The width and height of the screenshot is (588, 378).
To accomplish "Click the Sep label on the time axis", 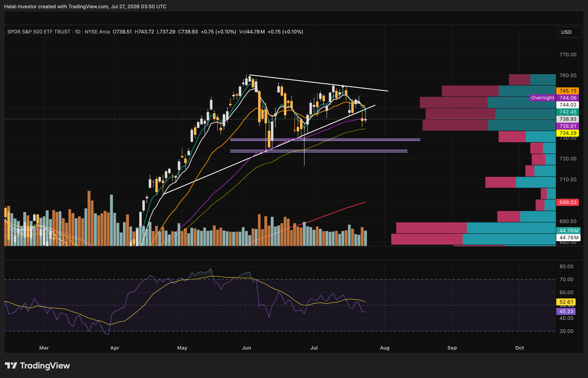I will pyautogui.click(x=452, y=348).
